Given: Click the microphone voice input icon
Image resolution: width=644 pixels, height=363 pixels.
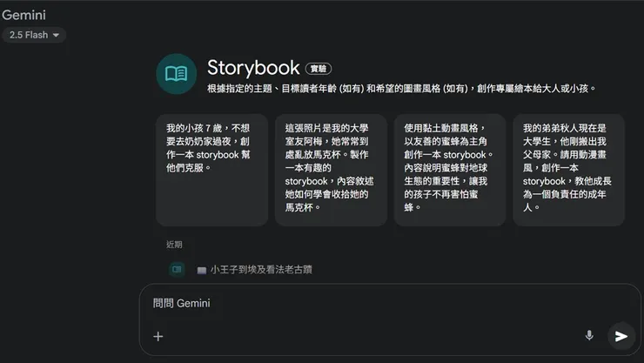Looking at the screenshot, I should pyautogui.click(x=589, y=335).
